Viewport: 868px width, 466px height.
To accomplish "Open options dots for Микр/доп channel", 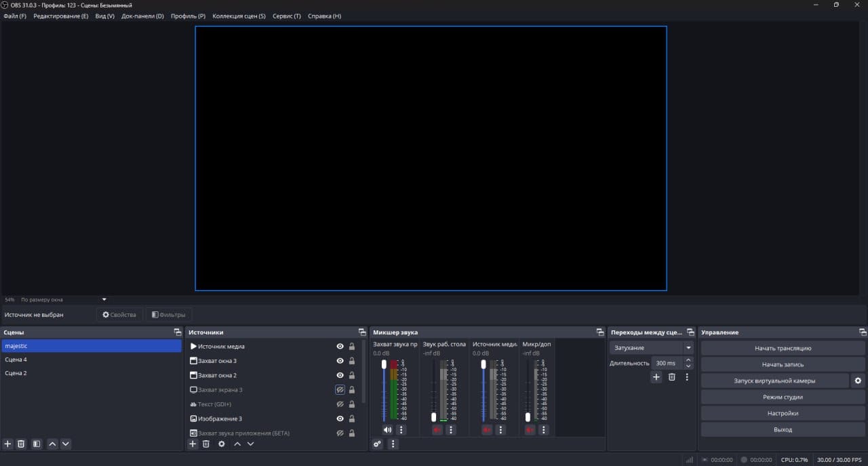I will click(544, 429).
